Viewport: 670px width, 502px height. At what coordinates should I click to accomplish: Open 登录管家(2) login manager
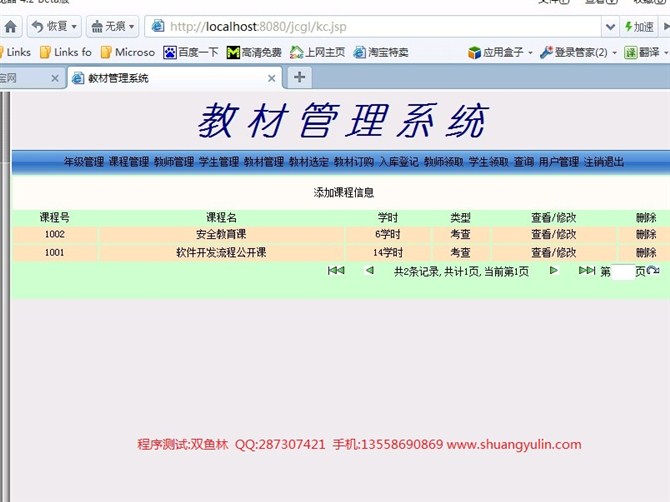click(x=578, y=52)
